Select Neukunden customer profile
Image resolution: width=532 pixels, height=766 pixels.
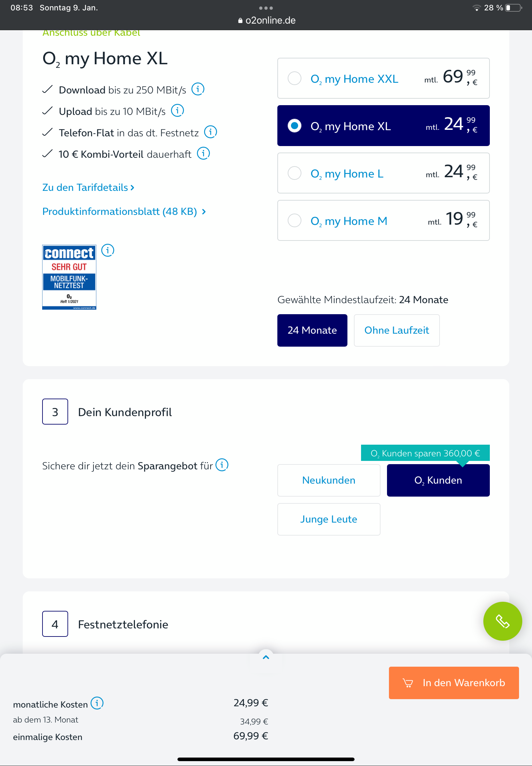pyautogui.click(x=329, y=480)
